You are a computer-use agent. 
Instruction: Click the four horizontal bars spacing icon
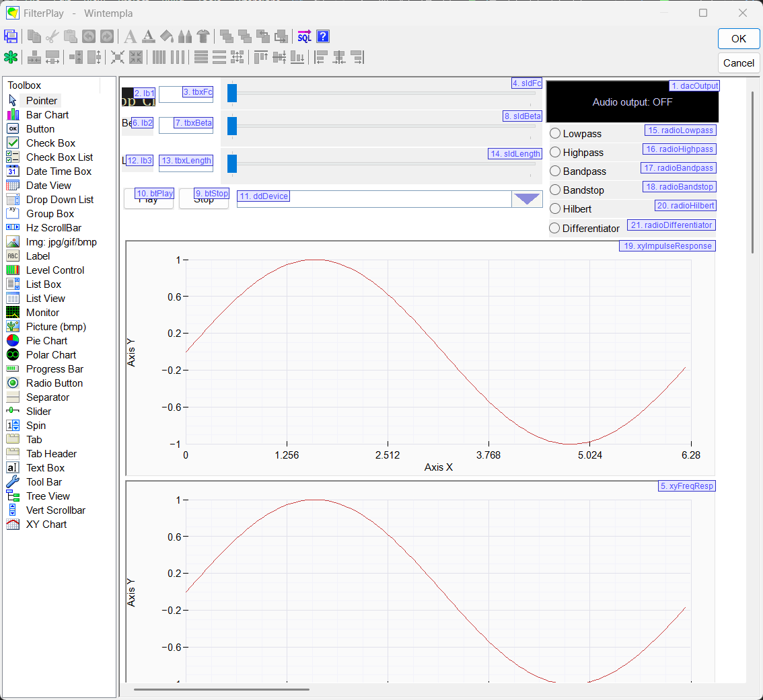(x=201, y=57)
